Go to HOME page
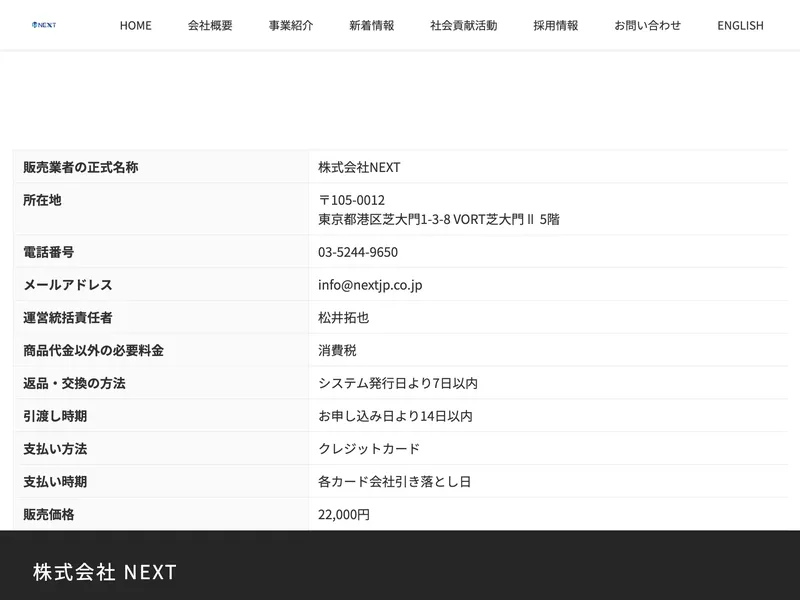800x600 pixels. [136, 26]
